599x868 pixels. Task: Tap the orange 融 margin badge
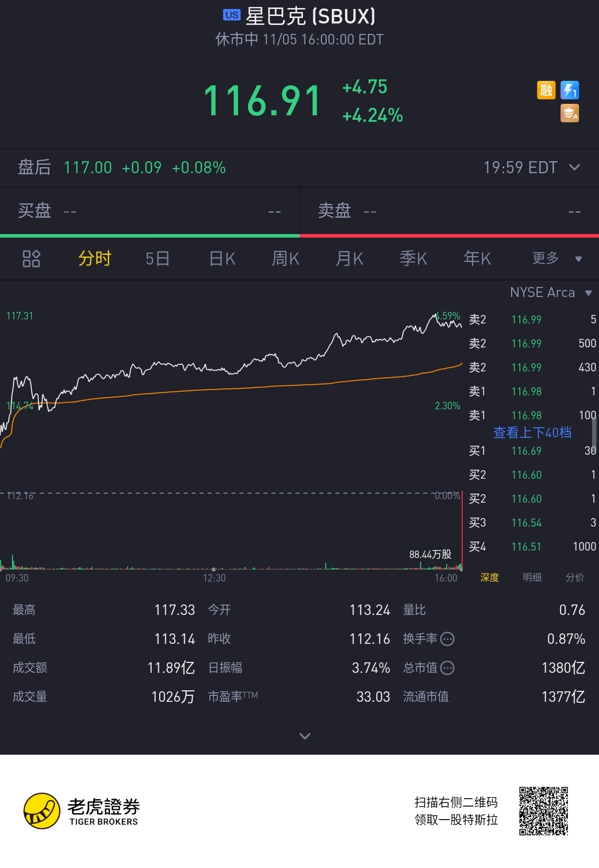[x=546, y=90]
